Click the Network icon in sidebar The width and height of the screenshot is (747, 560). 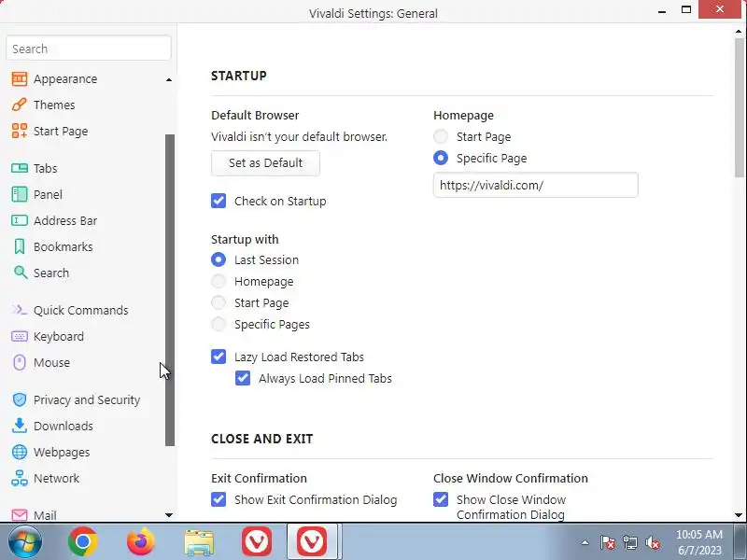click(x=19, y=478)
